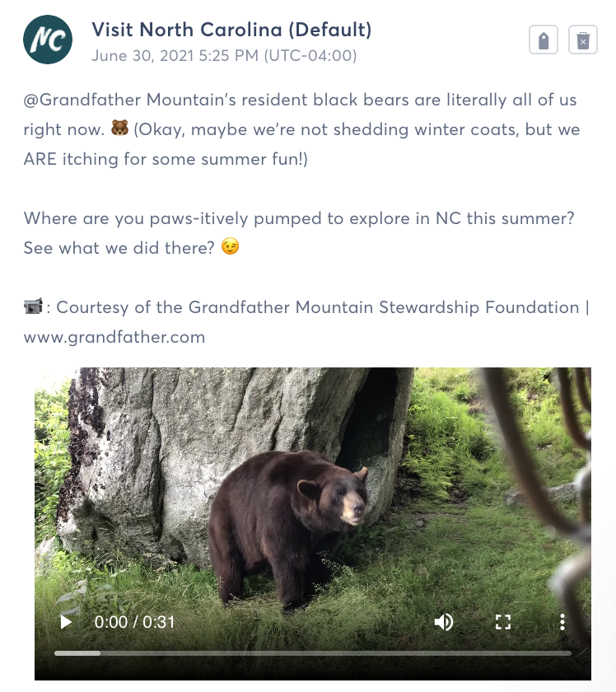Open the www.grandfather.com link
616x692 pixels.
[114, 337]
